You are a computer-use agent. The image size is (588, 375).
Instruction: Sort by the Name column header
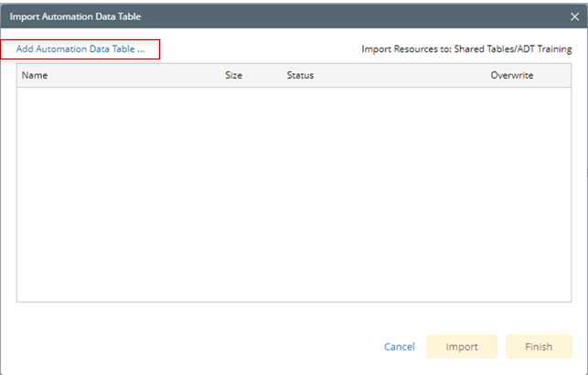point(35,75)
